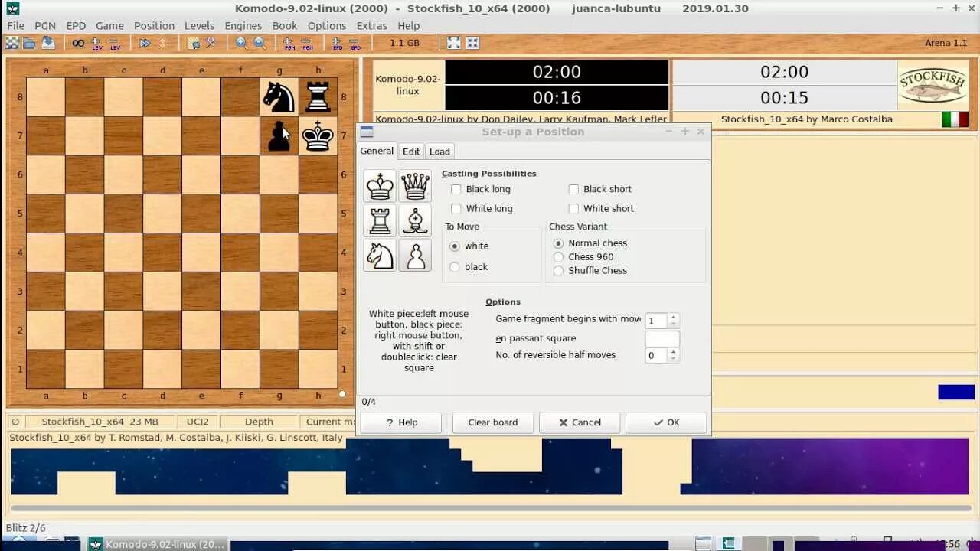Select the bishop piece in the dialog
Screen dimensions: 980x551
[415, 220]
